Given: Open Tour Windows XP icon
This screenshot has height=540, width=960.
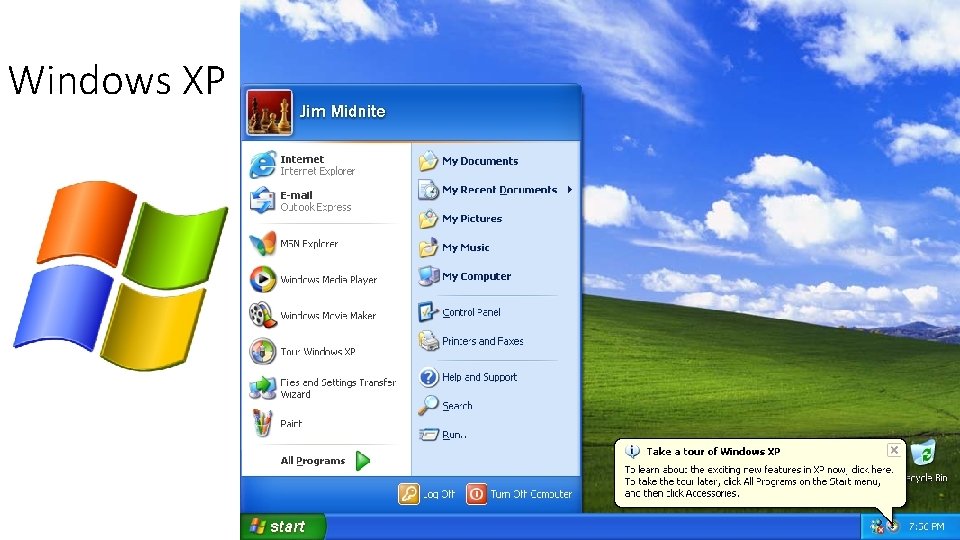Looking at the screenshot, I should click(x=263, y=351).
